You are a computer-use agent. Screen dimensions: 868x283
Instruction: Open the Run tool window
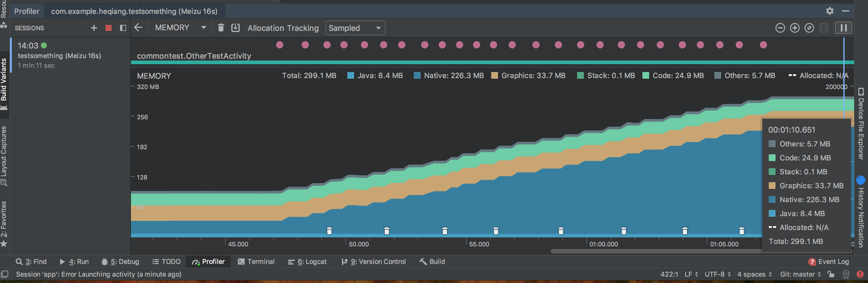(x=74, y=262)
